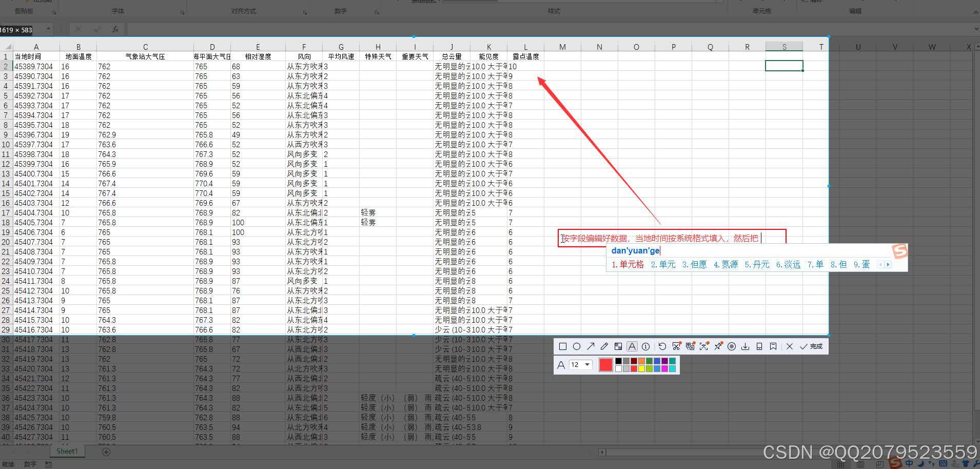Click the macro record icon in status bar
This screenshot has width=980, height=469.
(49, 464)
